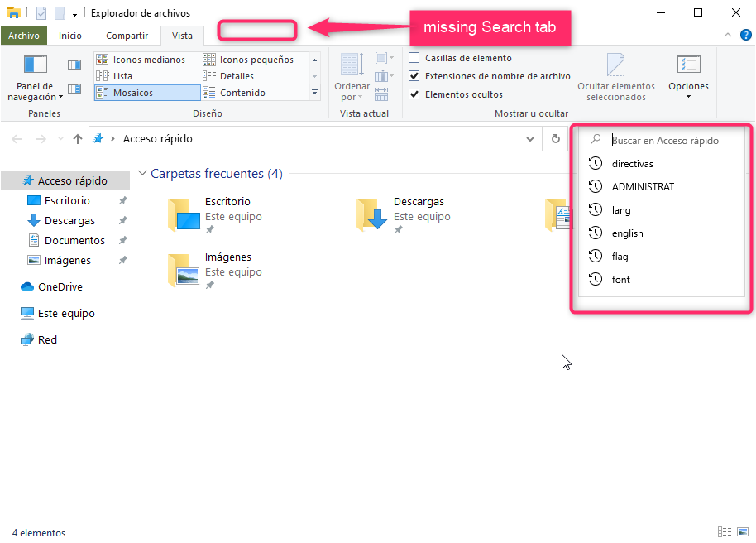Open the Archivo tab
Image resolution: width=756 pixels, height=543 pixels.
(x=24, y=36)
